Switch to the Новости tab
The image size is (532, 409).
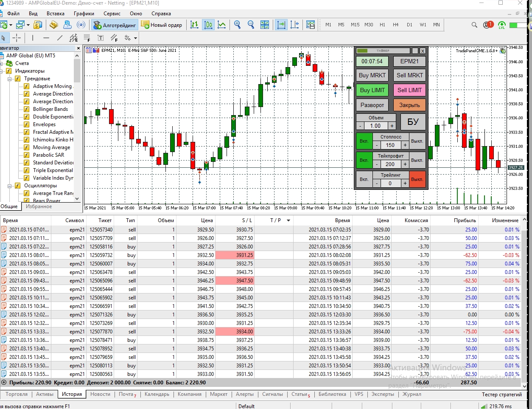click(x=100, y=394)
